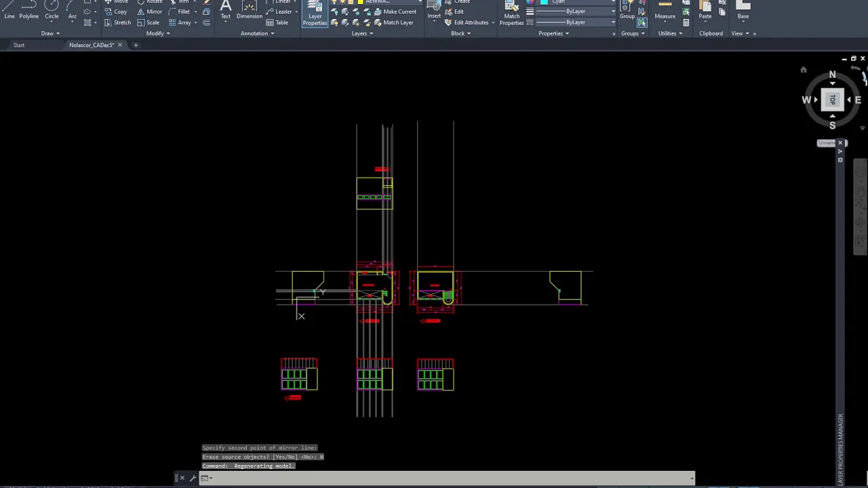Expand the View panel
The width and height of the screenshot is (868, 488).
pos(740,33)
